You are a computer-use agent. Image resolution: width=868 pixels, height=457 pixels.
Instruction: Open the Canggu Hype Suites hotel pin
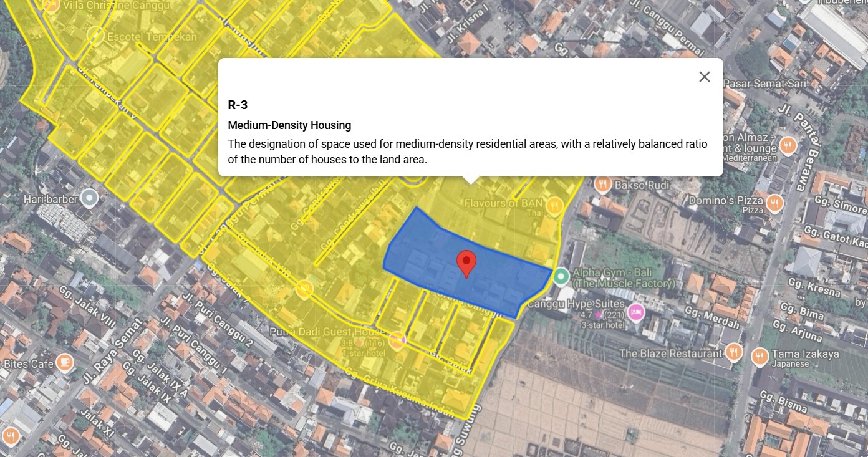click(x=635, y=311)
